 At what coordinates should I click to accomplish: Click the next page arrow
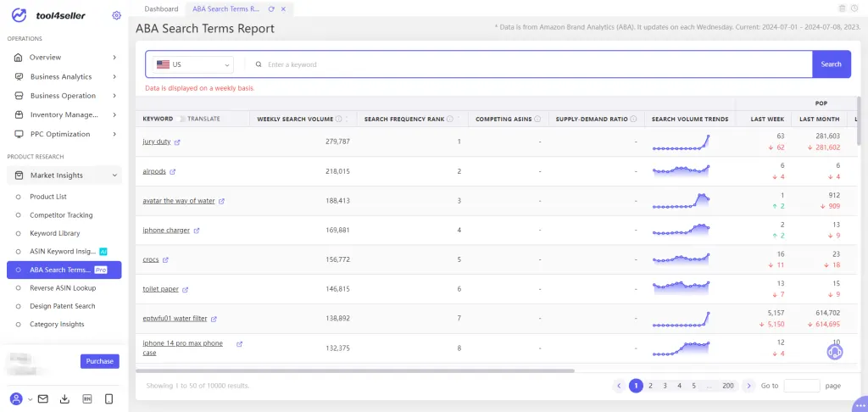coord(748,386)
